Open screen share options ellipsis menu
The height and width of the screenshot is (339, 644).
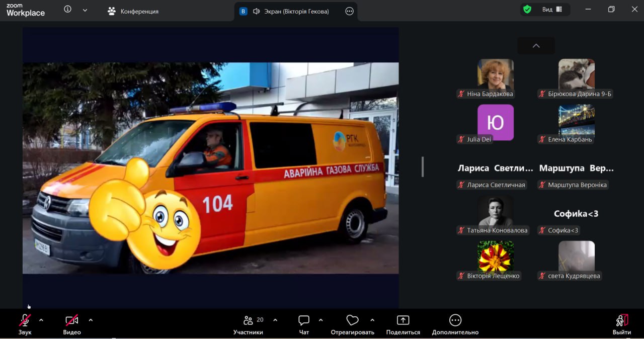(x=350, y=11)
